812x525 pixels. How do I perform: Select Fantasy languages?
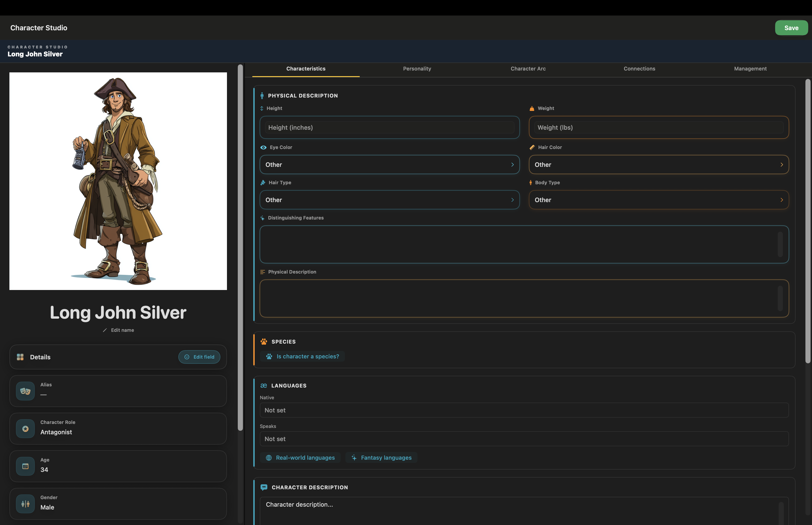pos(381,458)
